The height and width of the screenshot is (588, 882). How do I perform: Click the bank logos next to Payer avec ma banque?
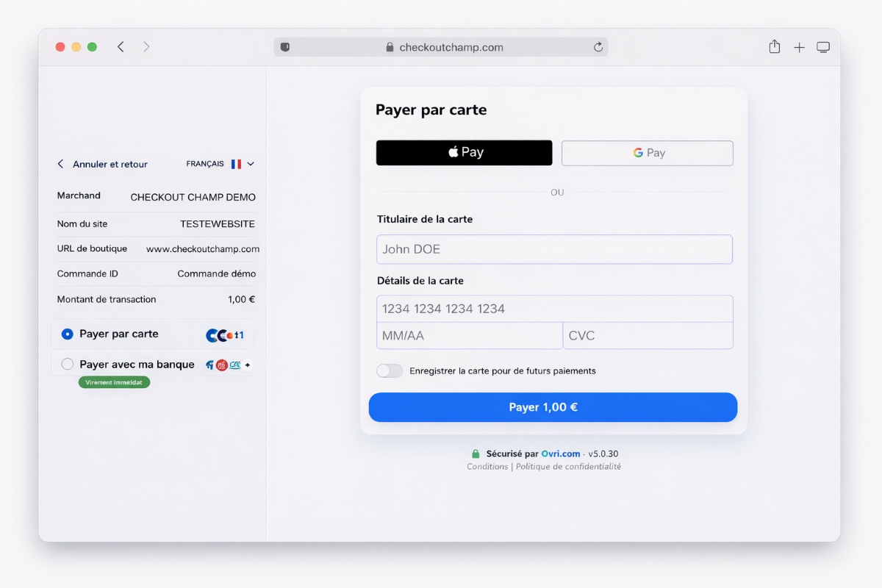click(x=228, y=365)
